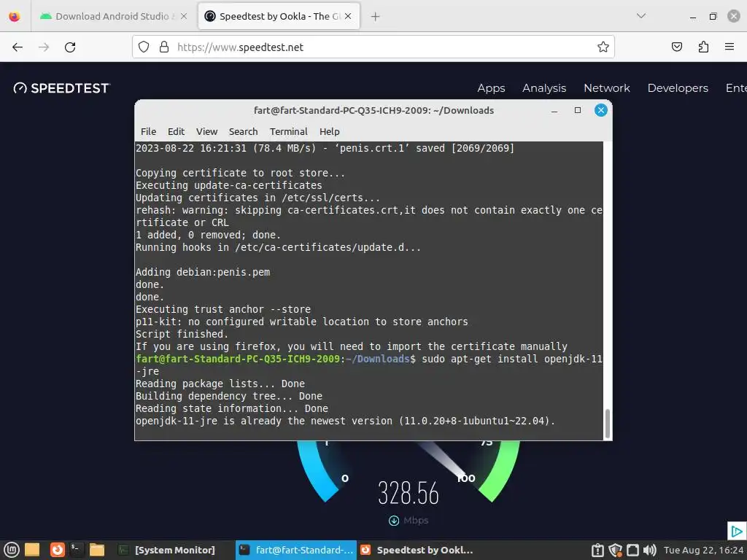The image size is (747, 560).
Task: Open the Analysis navigation link
Action: (544, 88)
